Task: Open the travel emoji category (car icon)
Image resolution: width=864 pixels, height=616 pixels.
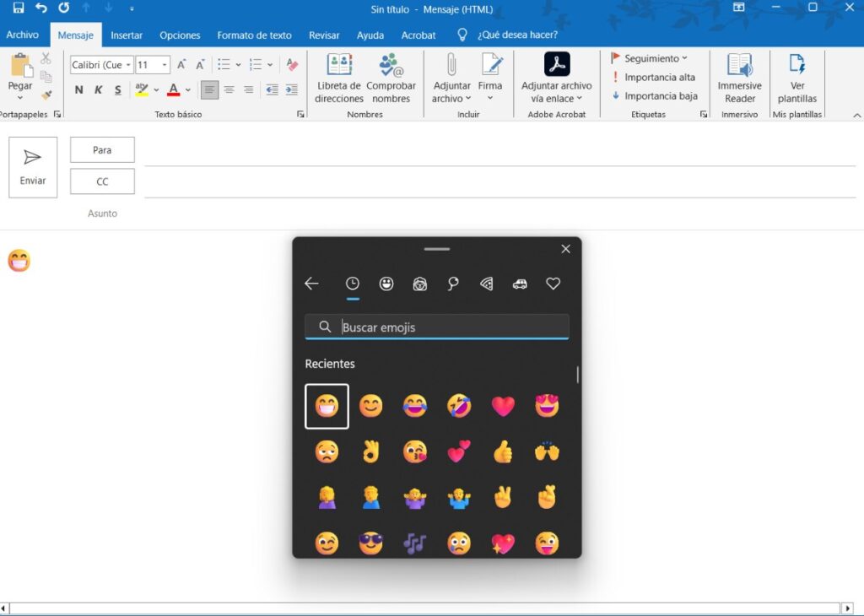Action: (520, 284)
